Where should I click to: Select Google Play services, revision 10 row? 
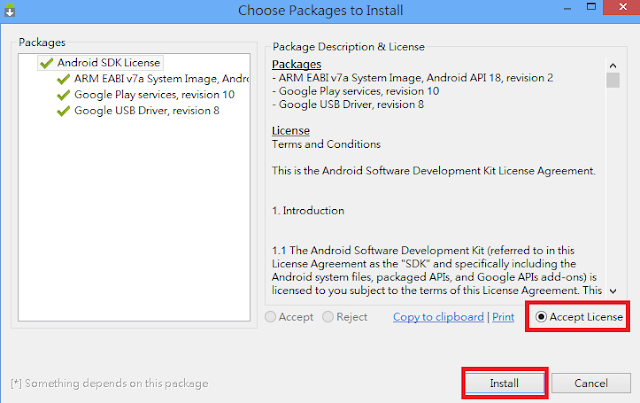(154, 95)
